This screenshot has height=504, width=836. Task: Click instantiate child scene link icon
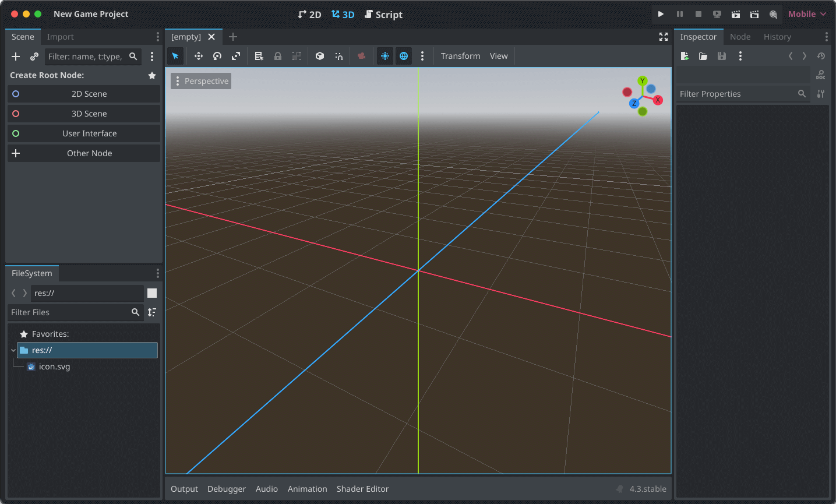[34, 57]
